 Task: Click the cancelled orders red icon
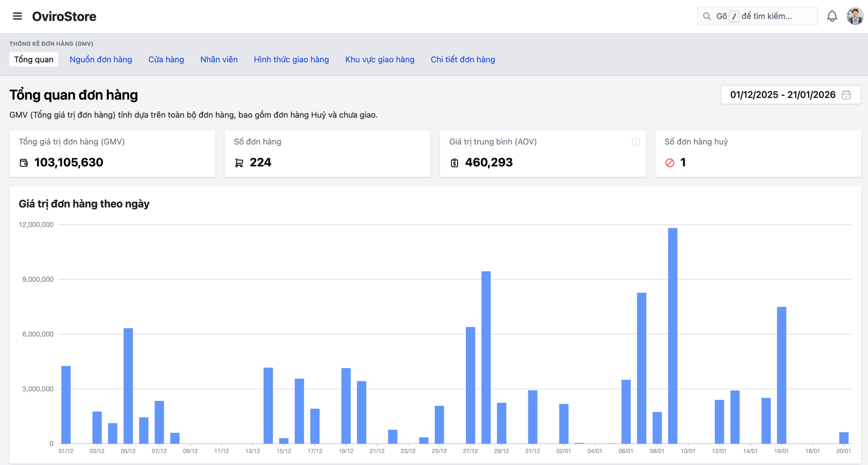point(670,163)
